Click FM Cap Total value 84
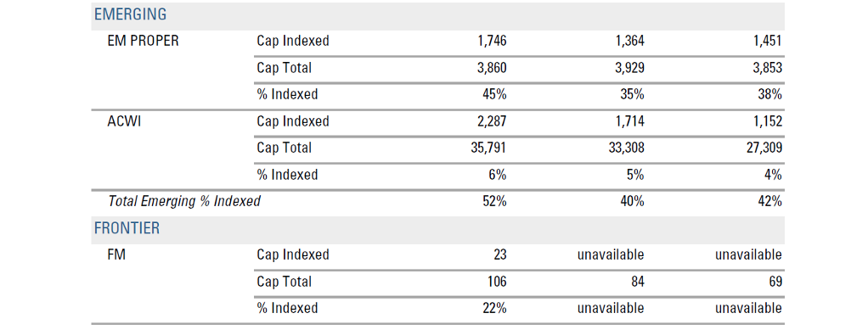This screenshot has height=330, width=868. [637, 282]
